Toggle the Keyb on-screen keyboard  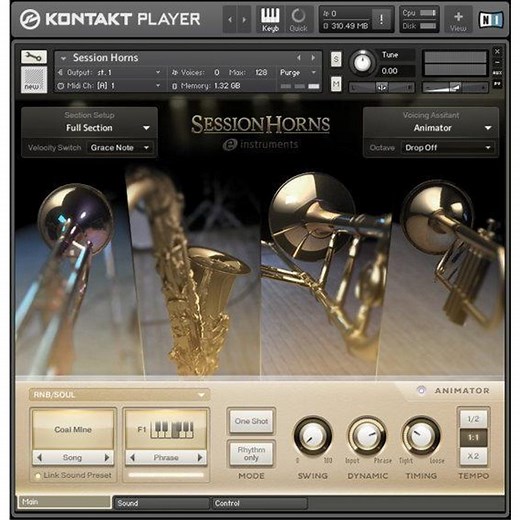pos(270,19)
